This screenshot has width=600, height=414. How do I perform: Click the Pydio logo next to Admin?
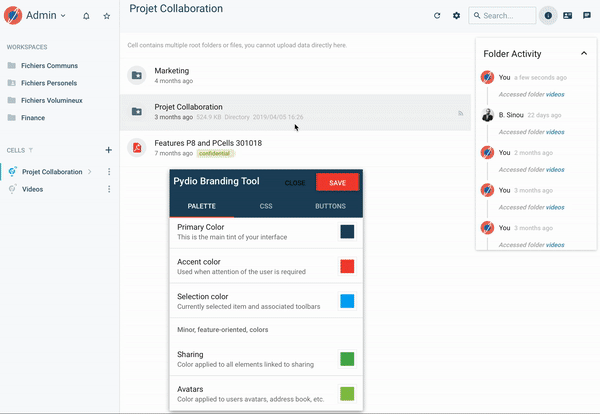coord(13,15)
